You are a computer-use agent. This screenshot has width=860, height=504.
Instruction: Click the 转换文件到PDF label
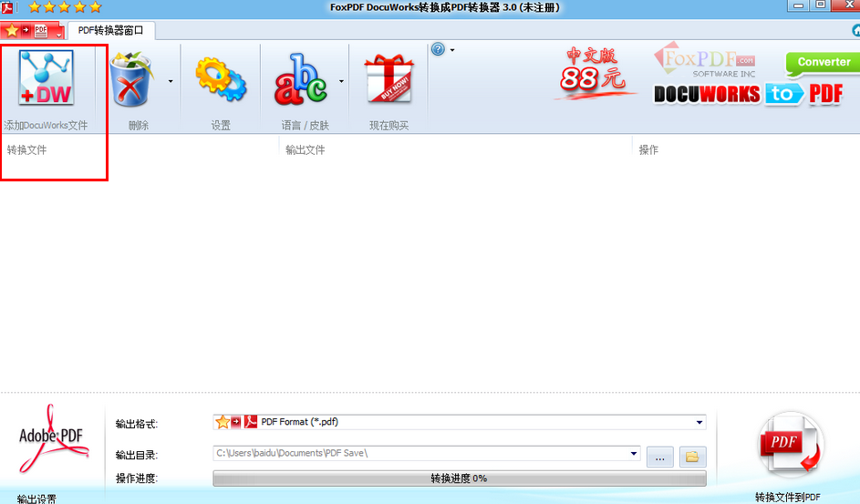(788, 497)
